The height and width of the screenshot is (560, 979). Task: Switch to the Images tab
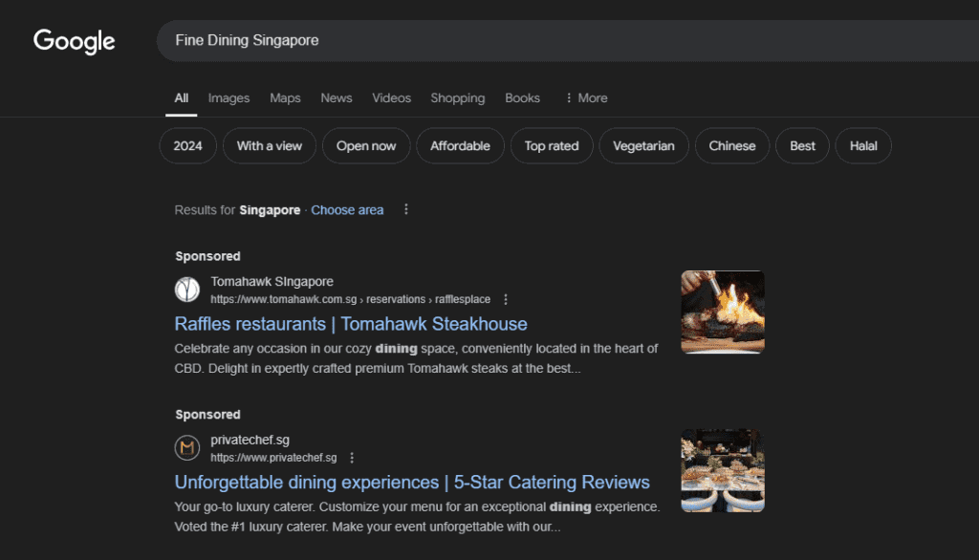pyautogui.click(x=228, y=98)
